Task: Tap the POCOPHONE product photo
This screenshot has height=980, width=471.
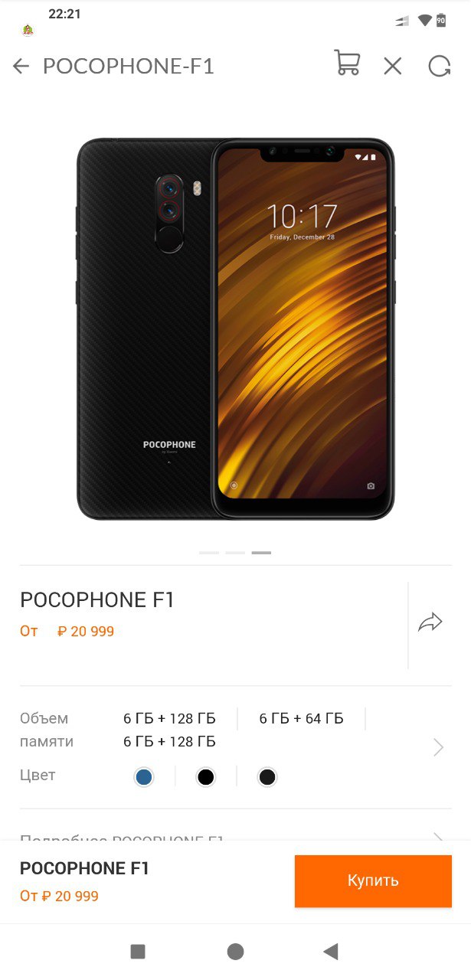Action: [235, 329]
